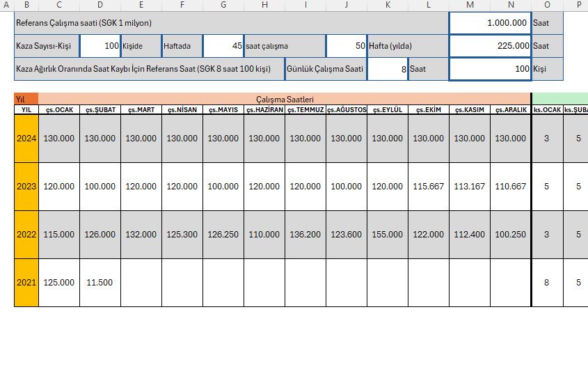588x376 pixels.
Task: Select 2022 çs.OCAK cell 115.000
Action: pos(59,235)
